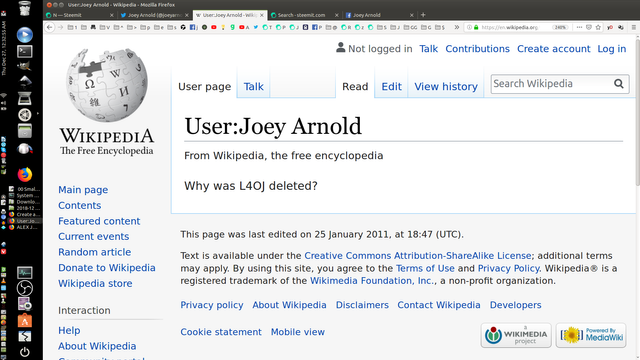The width and height of the screenshot is (640, 360).
Task: Go to Main page sidebar link
Action: pos(83,190)
